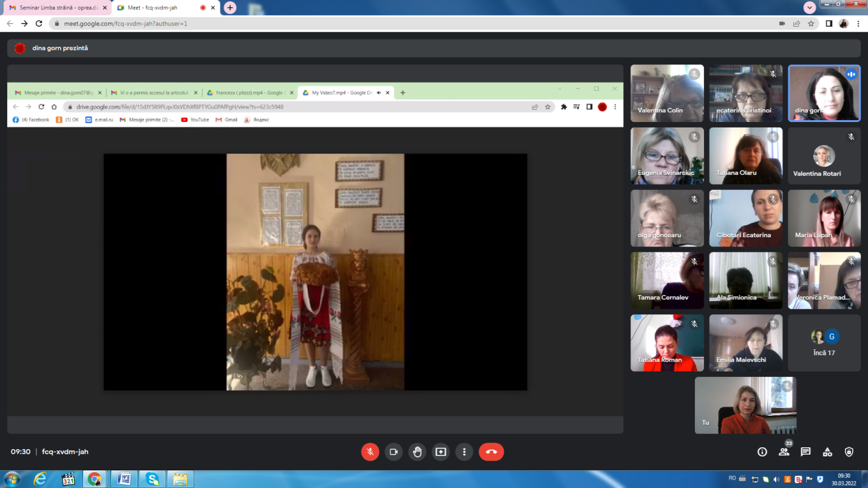868x488 pixels.
Task: Expand the tab search chevron dropdown
Action: pyautogui.click(x=809, y=7)
